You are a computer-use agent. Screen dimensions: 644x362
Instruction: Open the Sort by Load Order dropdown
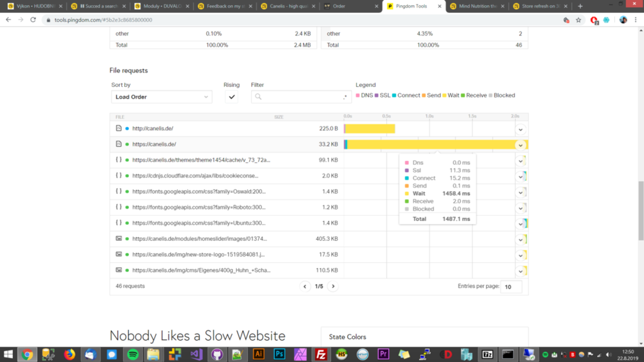pos(162,97)
